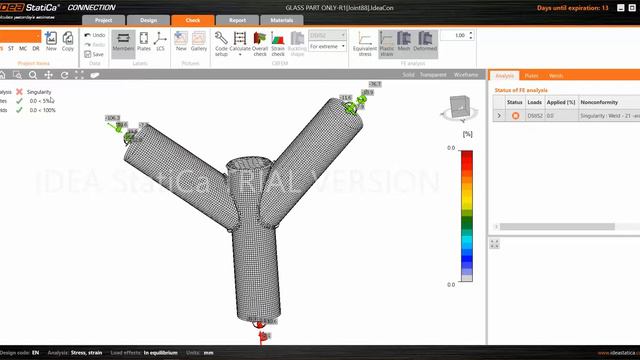Activate the pan tool
The height and width of the screenshot is (360, 640).
(x=49, y=75)
